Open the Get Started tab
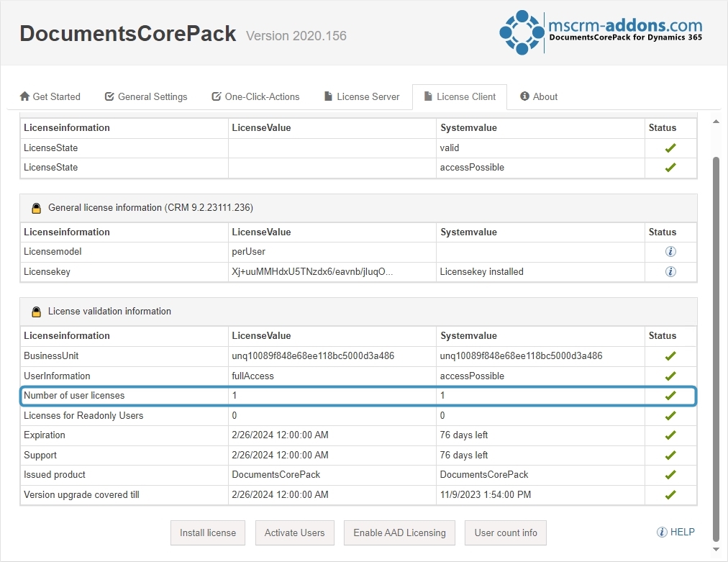Viewport: 728px width, 562px height. coord(50,96)
